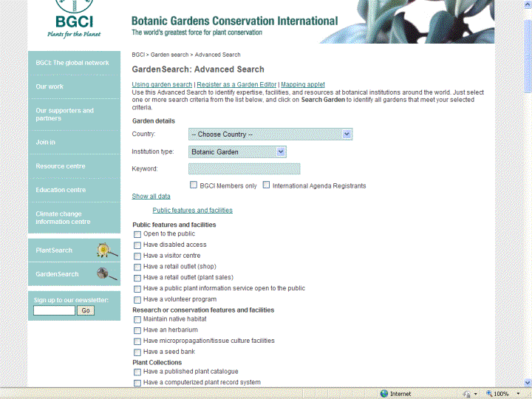Click the Keyword input field
This screenshot has height=399, width=532.
245,168
